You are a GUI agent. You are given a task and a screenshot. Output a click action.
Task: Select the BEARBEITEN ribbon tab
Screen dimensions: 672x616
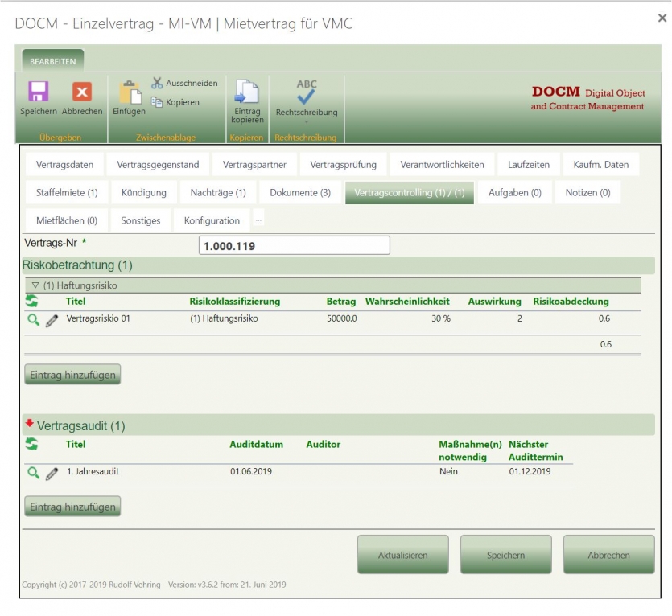[53, 61]
